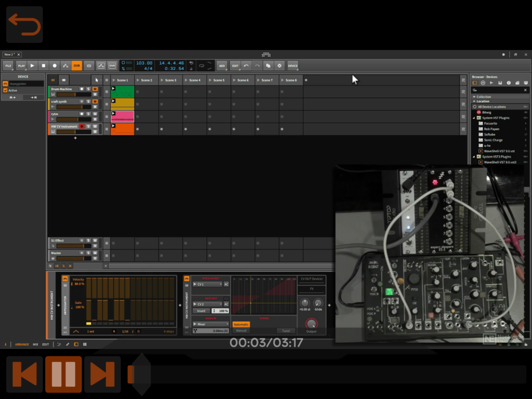Select Manual tuning mode
This screenshot has height=399, width=532.
[241, 330]
